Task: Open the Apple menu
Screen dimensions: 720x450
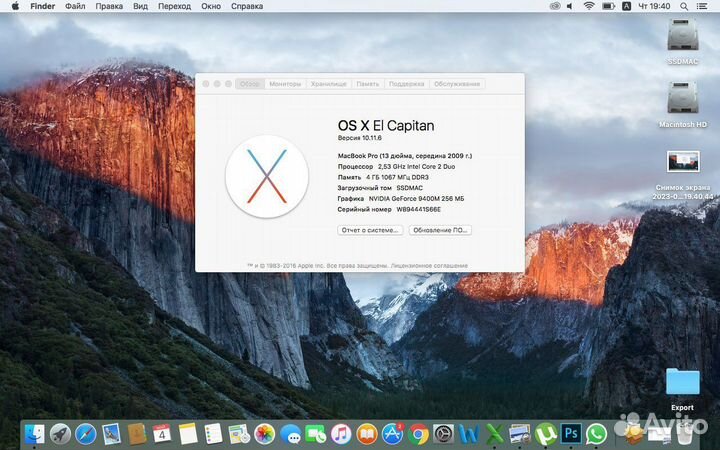Action: tap(15, 6)
